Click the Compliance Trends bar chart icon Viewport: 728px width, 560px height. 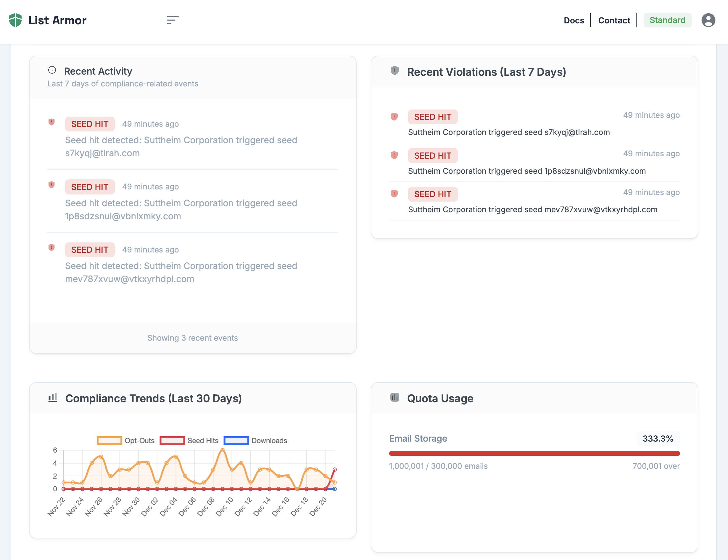point(53,397)
